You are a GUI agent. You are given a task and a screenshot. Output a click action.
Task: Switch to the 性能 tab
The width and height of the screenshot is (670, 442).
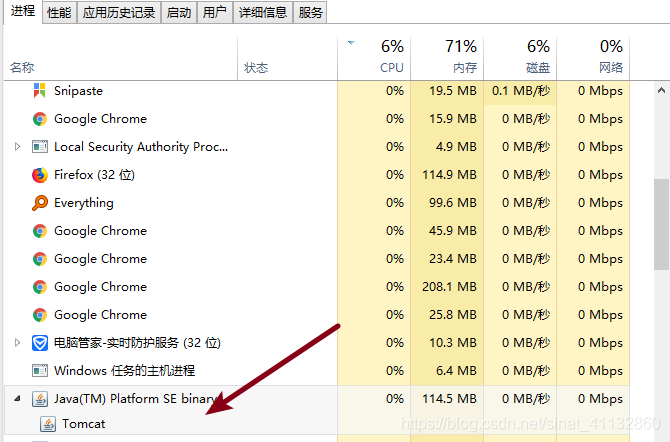59,12
